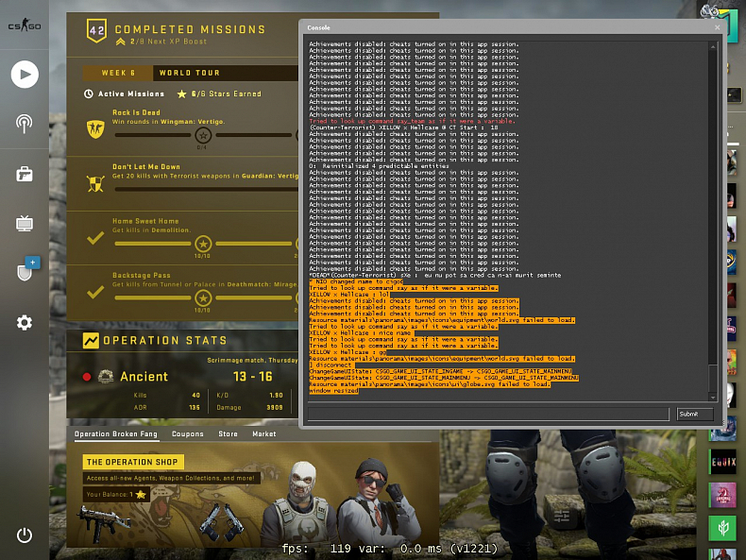Screen dimensions: 746x560
Task: Click the Damage value 3909
Action: click(275, 407)
